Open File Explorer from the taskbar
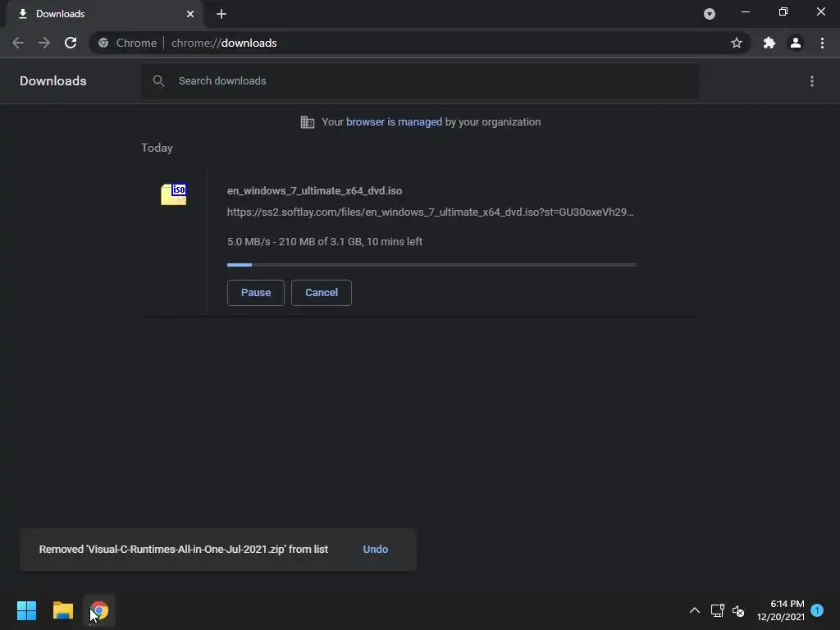 [x=63, y=610]
